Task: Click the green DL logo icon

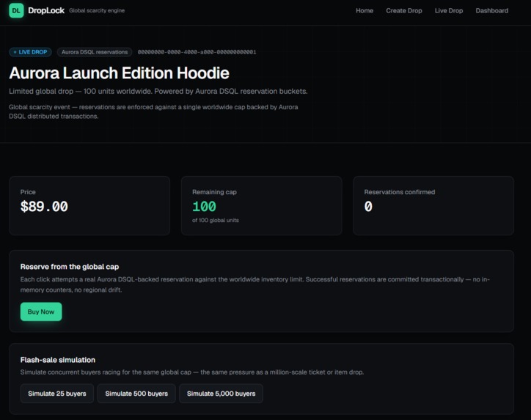Action: point(16,10)
